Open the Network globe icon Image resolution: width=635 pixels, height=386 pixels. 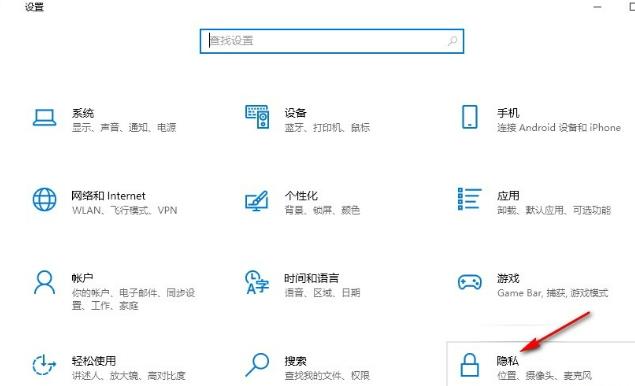point(45,199)
